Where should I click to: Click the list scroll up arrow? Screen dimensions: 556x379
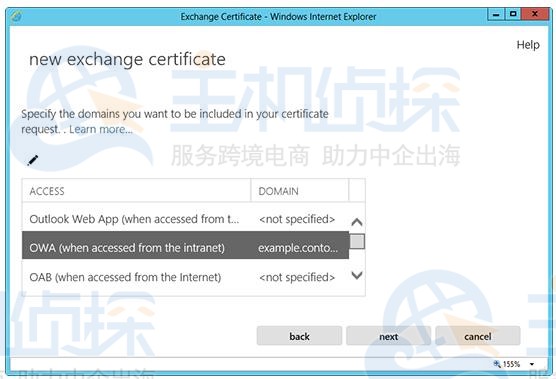[x=357, y=222]
